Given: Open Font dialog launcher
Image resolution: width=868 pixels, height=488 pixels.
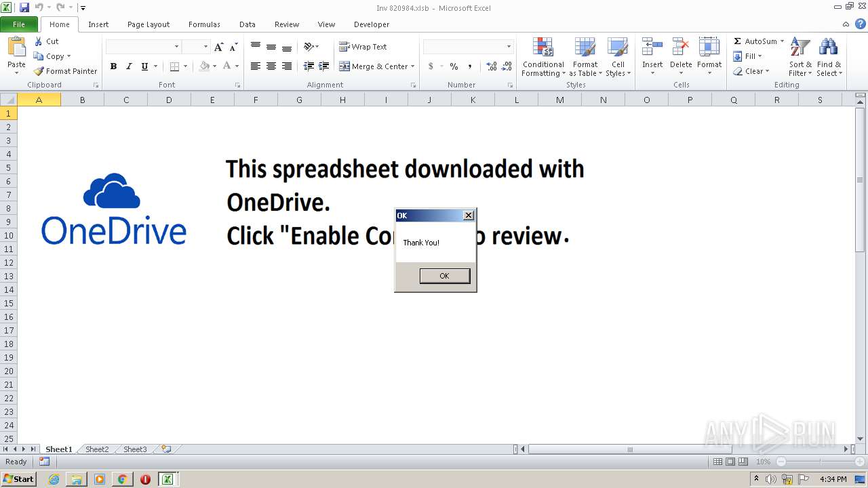Looking at the screenshot, I should [237, 85].
